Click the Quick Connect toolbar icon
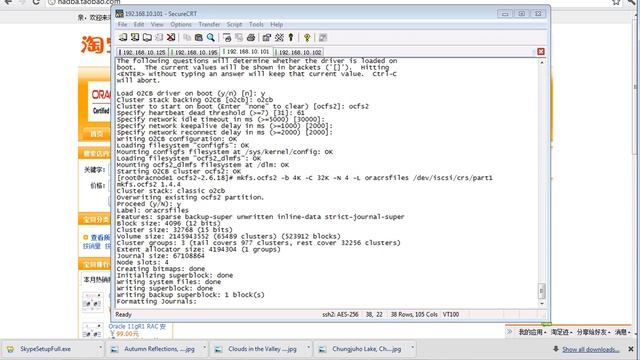Image resolution: width=640 pixels, height=360 pixels. coord(135,38)
